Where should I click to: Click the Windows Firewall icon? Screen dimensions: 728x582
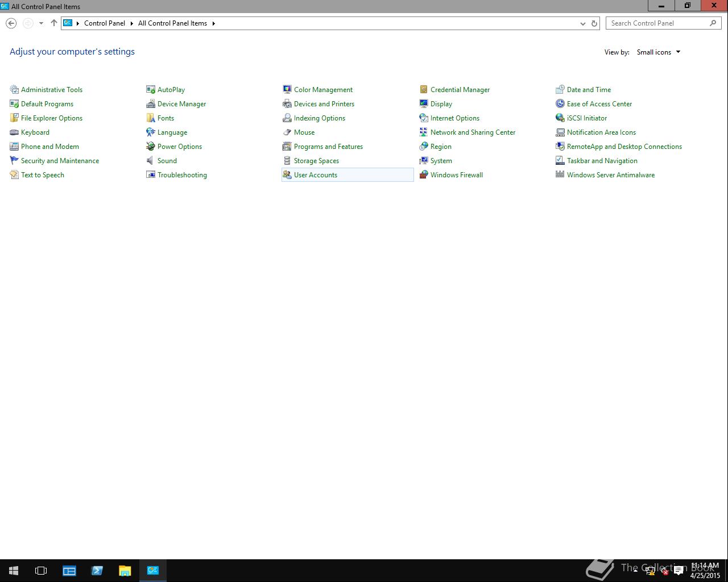click(x=424, y=175)
